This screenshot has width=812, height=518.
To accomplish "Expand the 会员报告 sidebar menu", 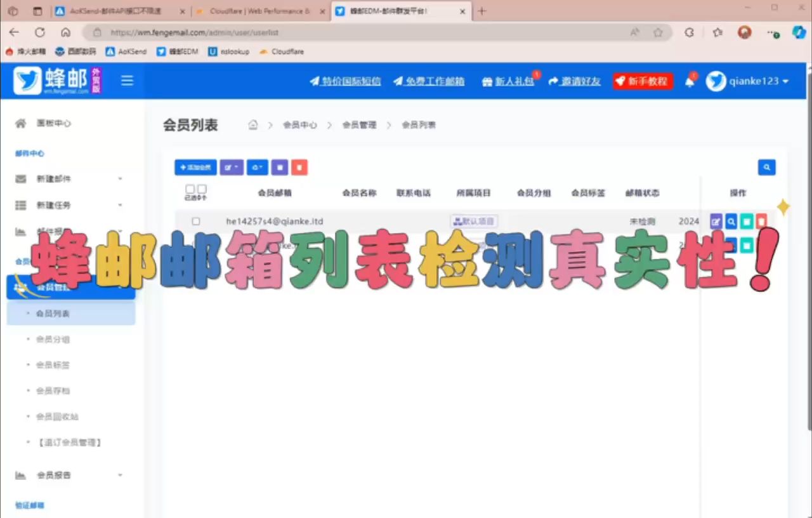I will (x=71, y=475).
